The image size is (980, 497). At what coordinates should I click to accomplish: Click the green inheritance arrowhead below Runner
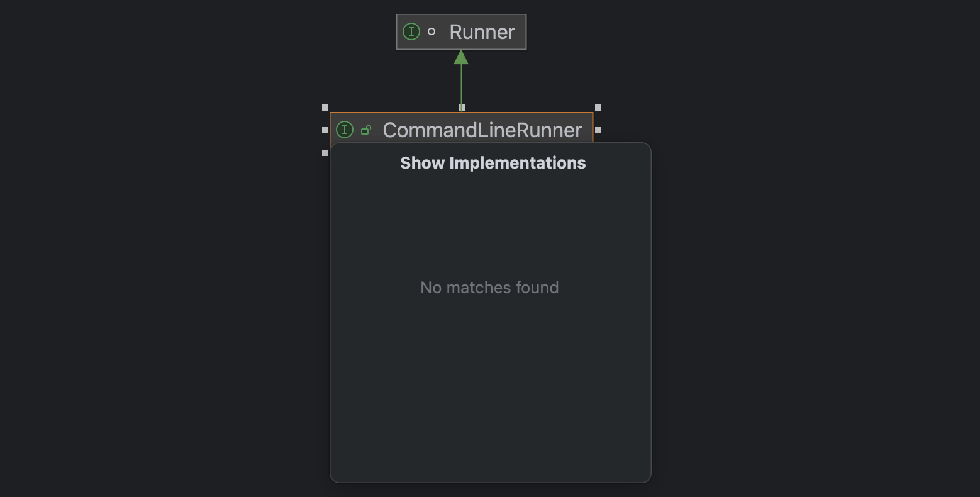pyautogui.click(x=461, y=57)
